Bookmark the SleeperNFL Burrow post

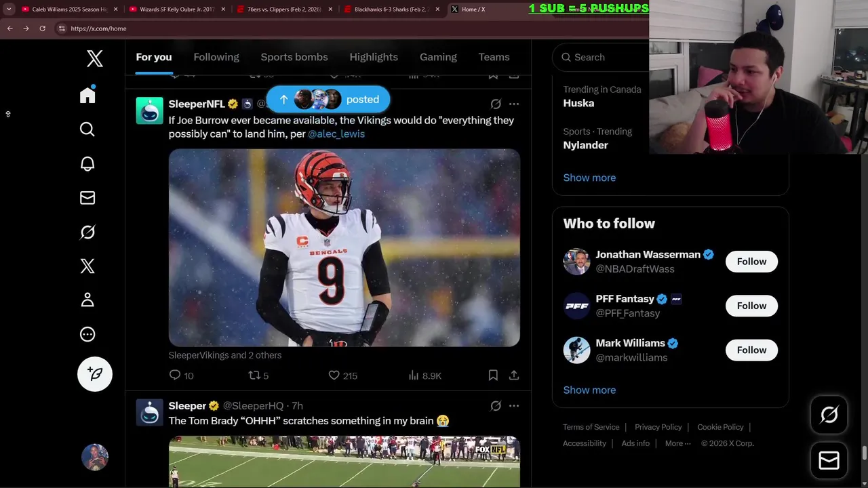[x=493, y=375]
